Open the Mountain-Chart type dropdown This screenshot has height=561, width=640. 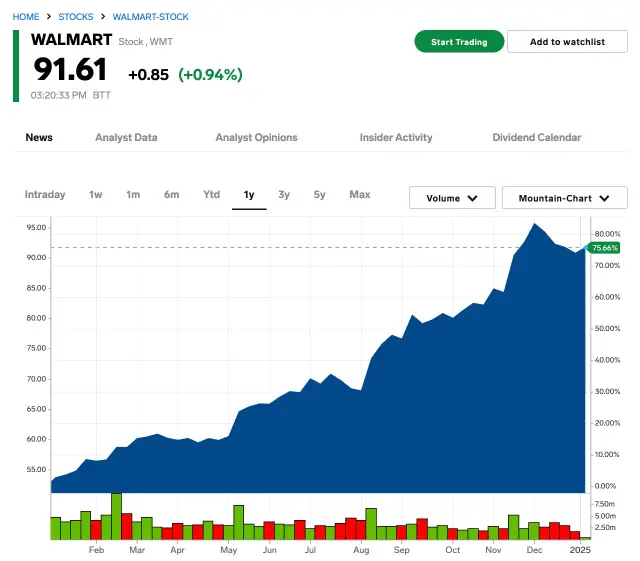pyautogui.click(x=564, y=198)
